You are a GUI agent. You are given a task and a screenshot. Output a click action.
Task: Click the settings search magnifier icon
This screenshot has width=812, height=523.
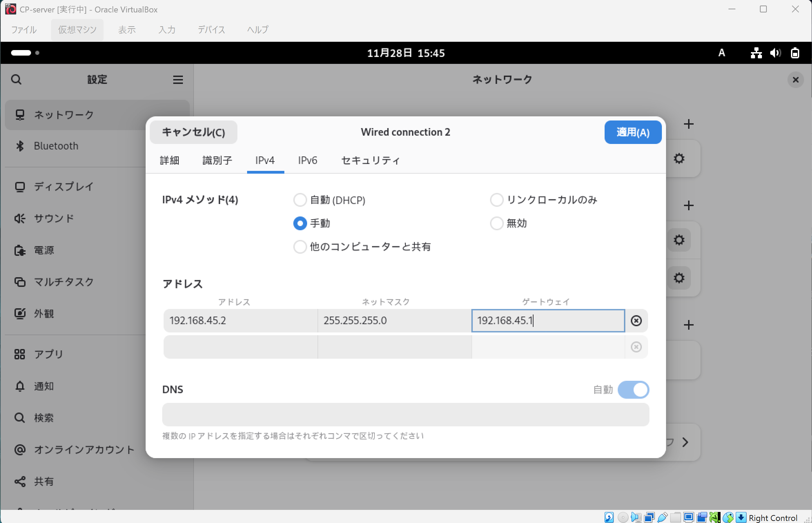pos(16,80)
